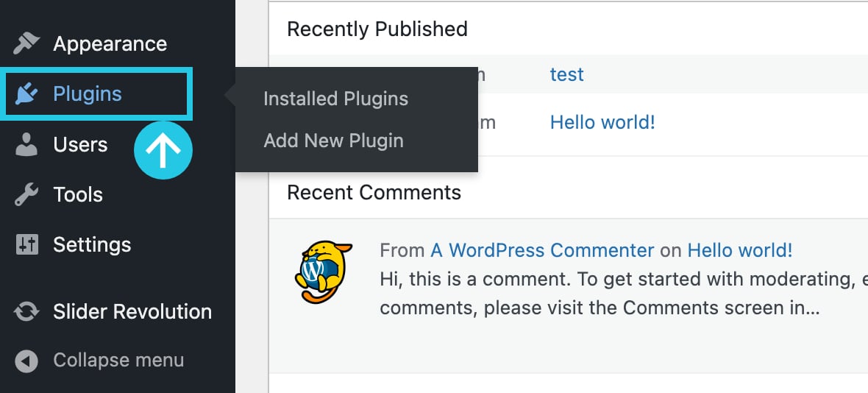Click the Slider Revolution refresh icon

tap(26, 311)
